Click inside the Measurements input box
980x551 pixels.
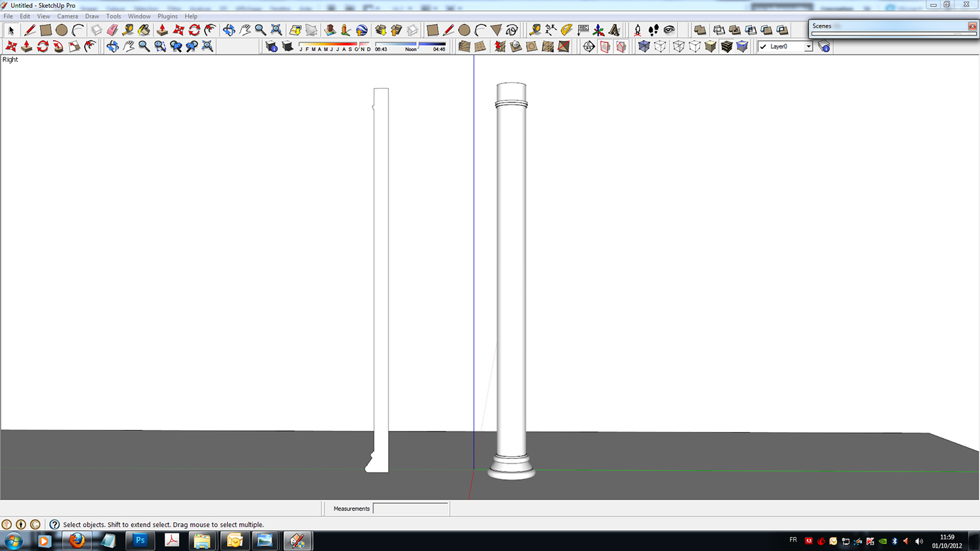tap(410, 509)
